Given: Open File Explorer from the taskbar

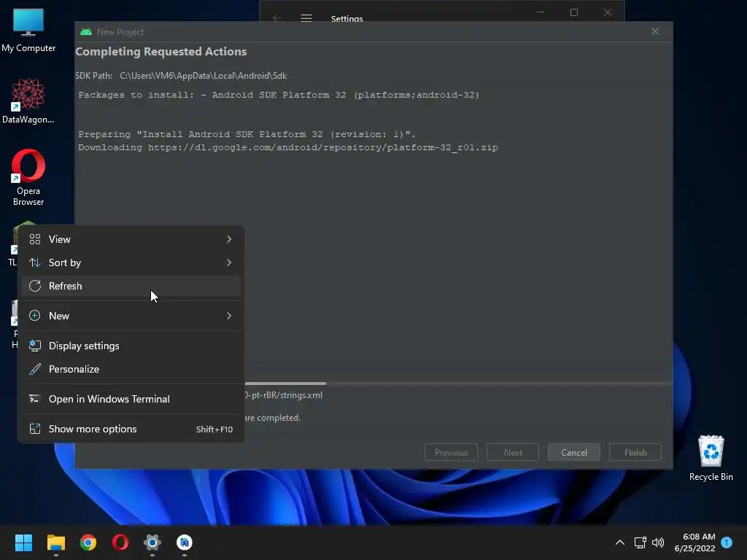Looking at the screenshot, I should pyautogui.click(x=55, y=542).
